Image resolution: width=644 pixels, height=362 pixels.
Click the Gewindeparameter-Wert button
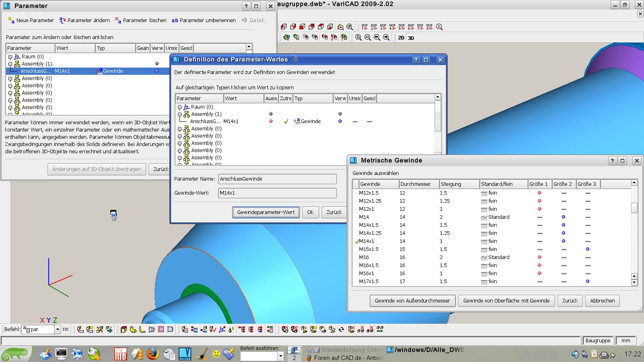[x=266, y=212]
